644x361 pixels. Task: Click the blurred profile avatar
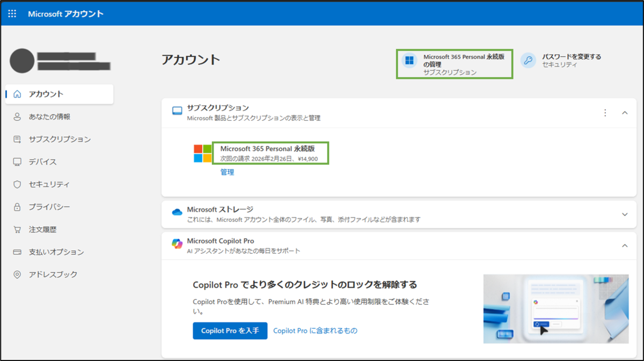(22, 60)
